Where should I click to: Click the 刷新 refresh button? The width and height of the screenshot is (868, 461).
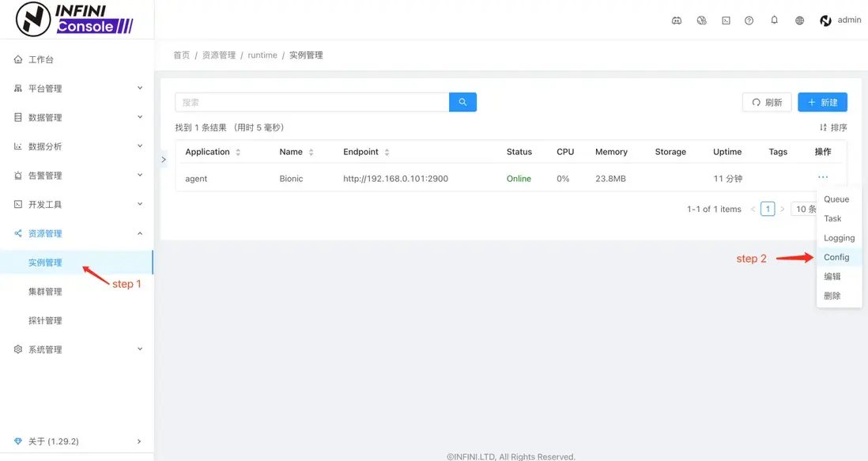point(767,102)
